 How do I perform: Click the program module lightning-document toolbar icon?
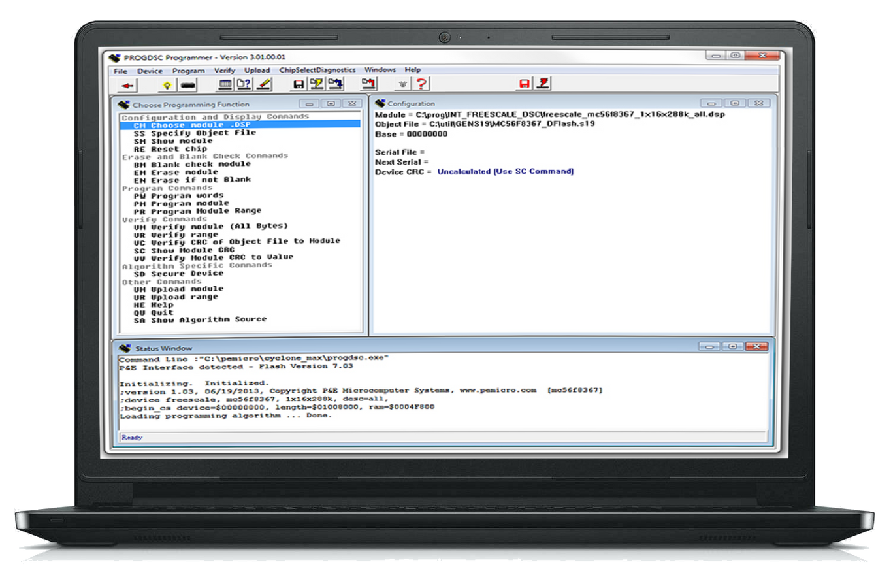point(316,84)
